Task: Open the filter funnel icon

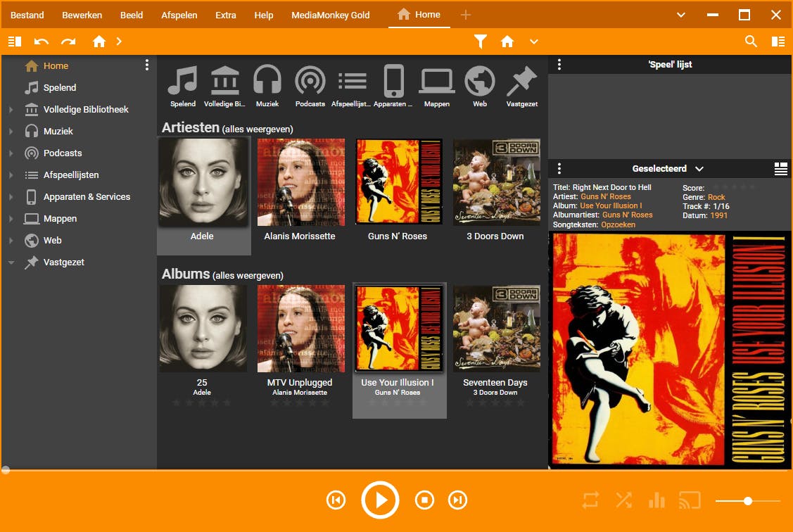Action: click(481, 42)
